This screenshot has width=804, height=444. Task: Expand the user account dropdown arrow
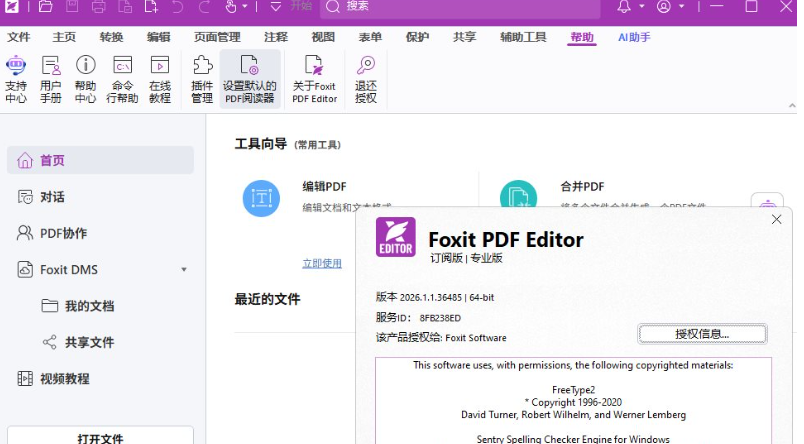coord(681,7)
